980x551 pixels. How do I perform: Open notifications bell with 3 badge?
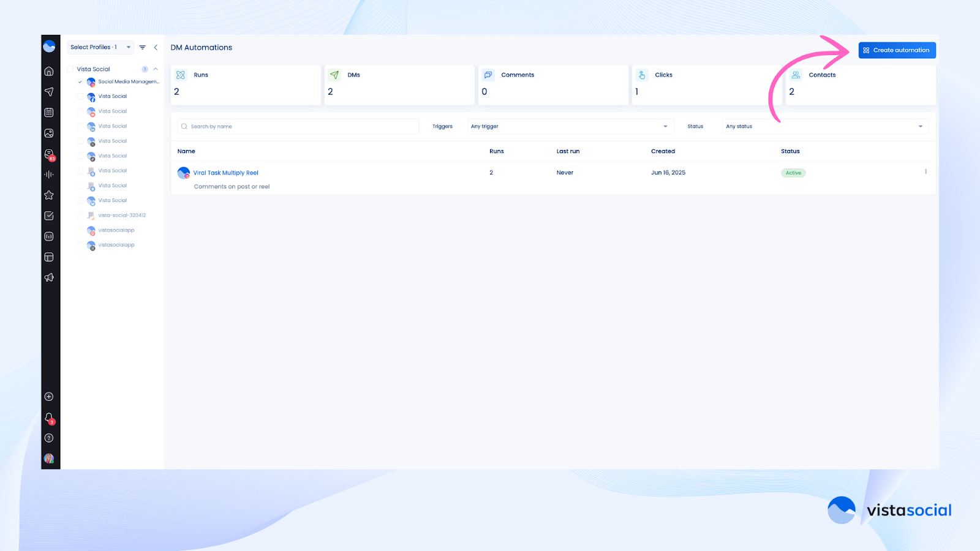(50, 419)
